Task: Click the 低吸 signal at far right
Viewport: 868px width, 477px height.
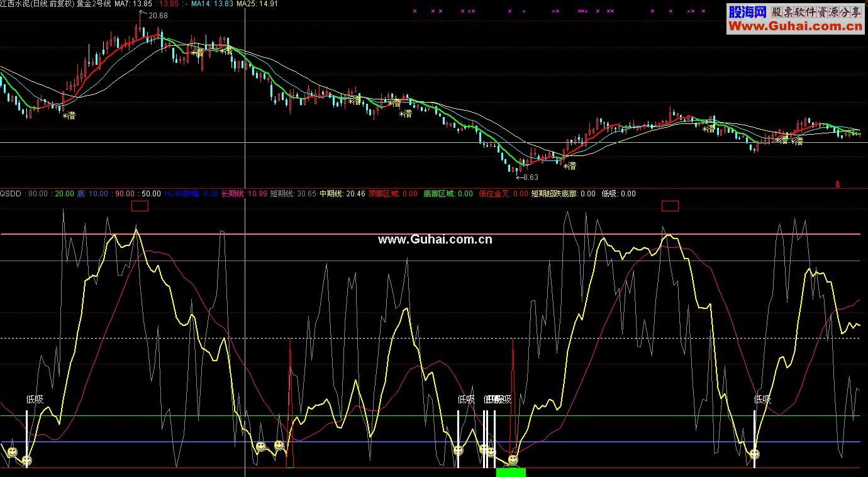Action: [762, 399]
